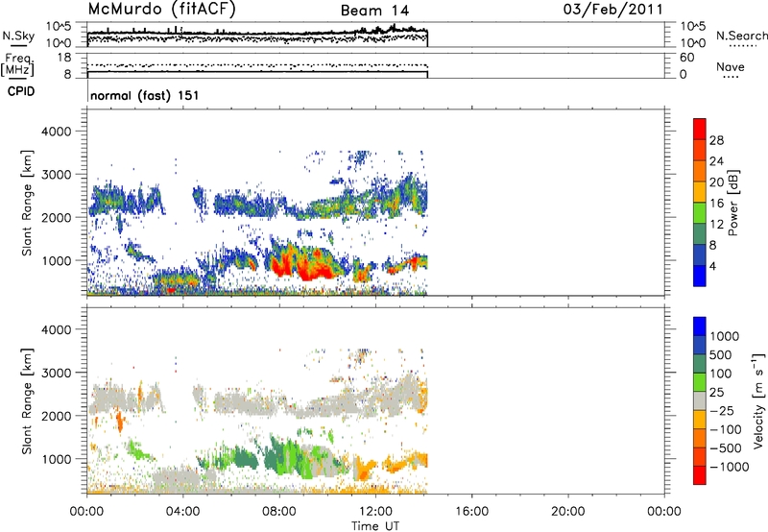This screenshot has width=768, height=532.
Task: Click the 3000 km tick in the Velocity panel
Action: 57,373
